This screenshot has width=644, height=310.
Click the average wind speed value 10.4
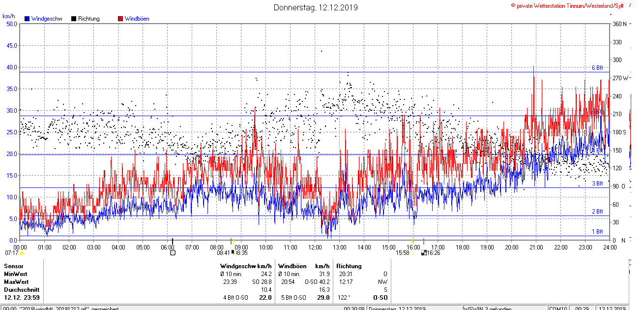tap(266, 290)
